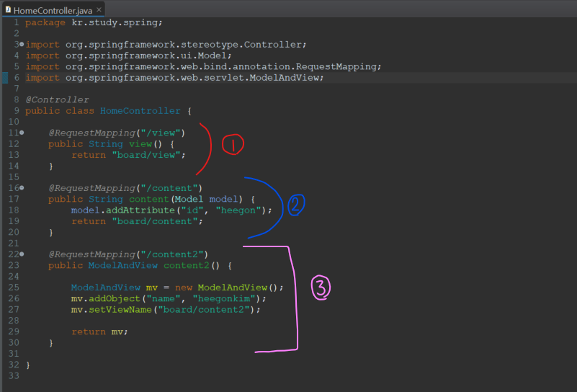This screenshot has width=577, height=392.
Task: Click the String return type on line 12
Action: click(106, 144)
